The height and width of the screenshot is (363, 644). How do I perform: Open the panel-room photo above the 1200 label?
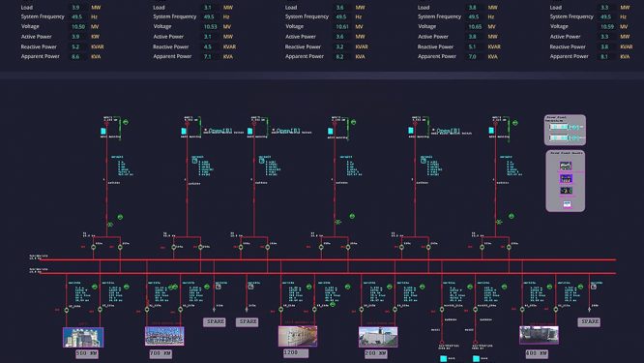click(298, 336)
